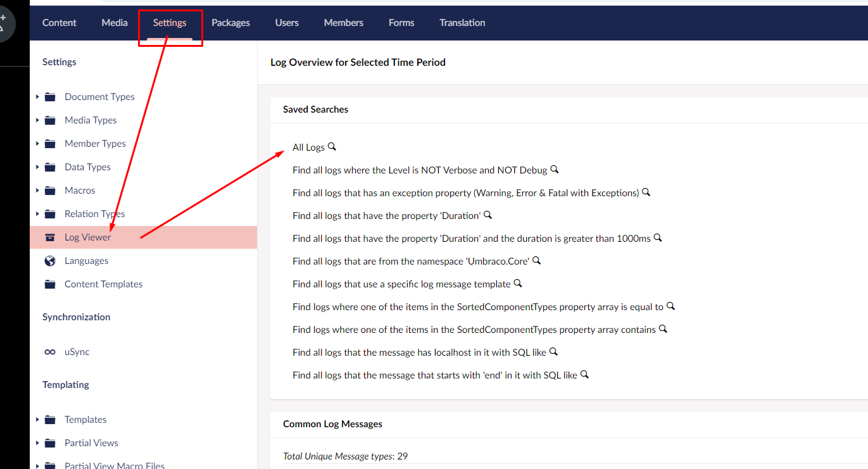Screen dimensions: 868x469
Task: Open Partial Views in the tree
Action: pyautogui.click(x=91, y=443)
